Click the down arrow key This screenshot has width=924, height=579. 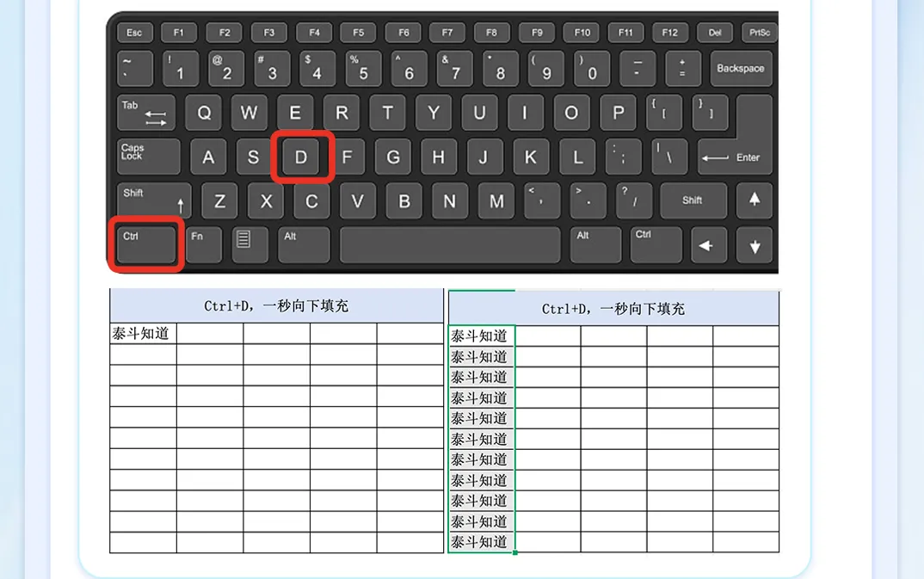click(x=755, y=245)
